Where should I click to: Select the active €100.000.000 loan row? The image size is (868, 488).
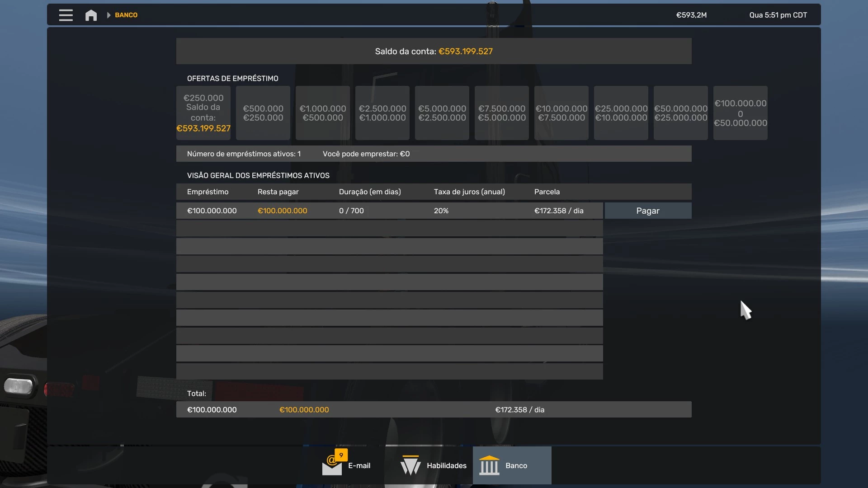(389, 211)
